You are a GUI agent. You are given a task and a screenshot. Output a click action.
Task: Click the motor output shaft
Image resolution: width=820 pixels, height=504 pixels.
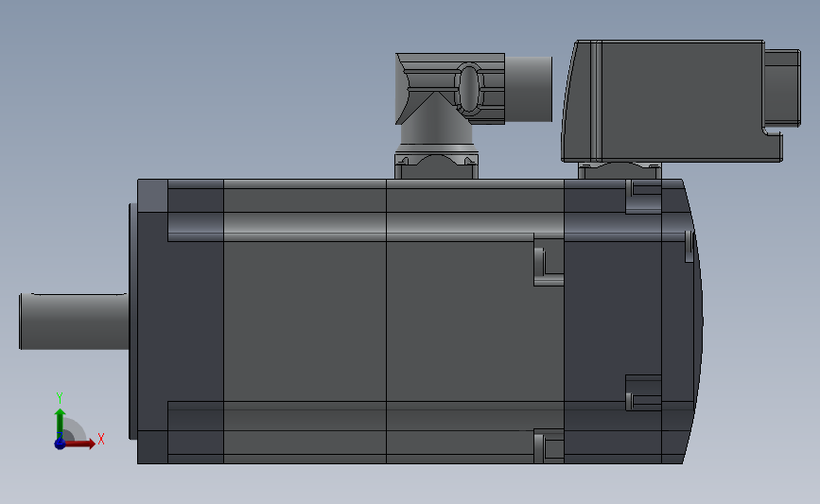(74, 321)
